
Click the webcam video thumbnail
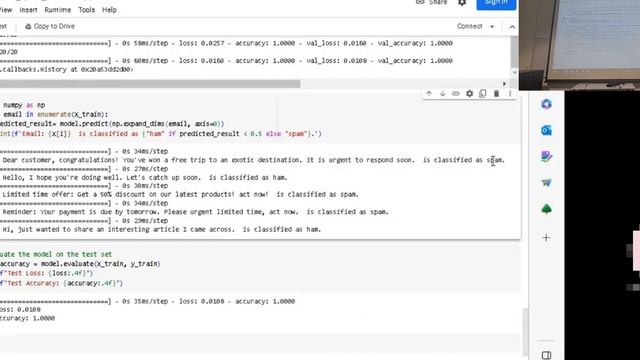[x=580, y=45]
